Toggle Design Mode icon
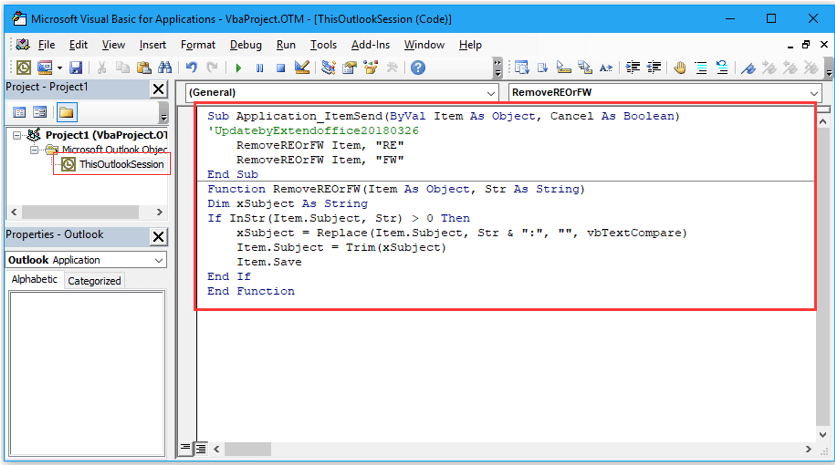 301,68
